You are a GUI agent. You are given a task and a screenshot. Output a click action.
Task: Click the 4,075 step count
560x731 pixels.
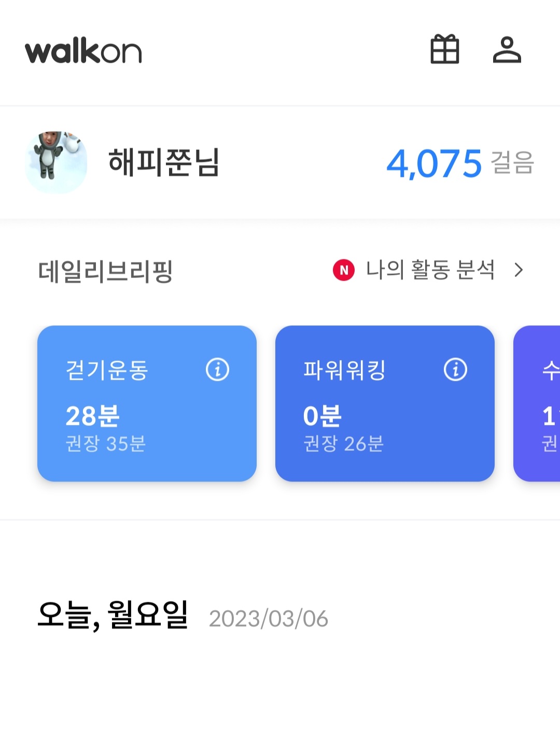click(x=434, y=164)
